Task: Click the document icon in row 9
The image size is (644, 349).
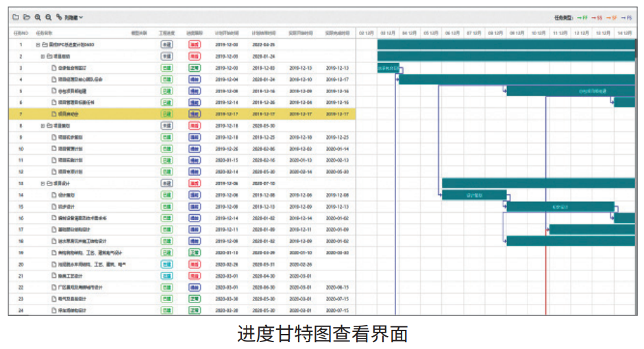Action: 54,137
